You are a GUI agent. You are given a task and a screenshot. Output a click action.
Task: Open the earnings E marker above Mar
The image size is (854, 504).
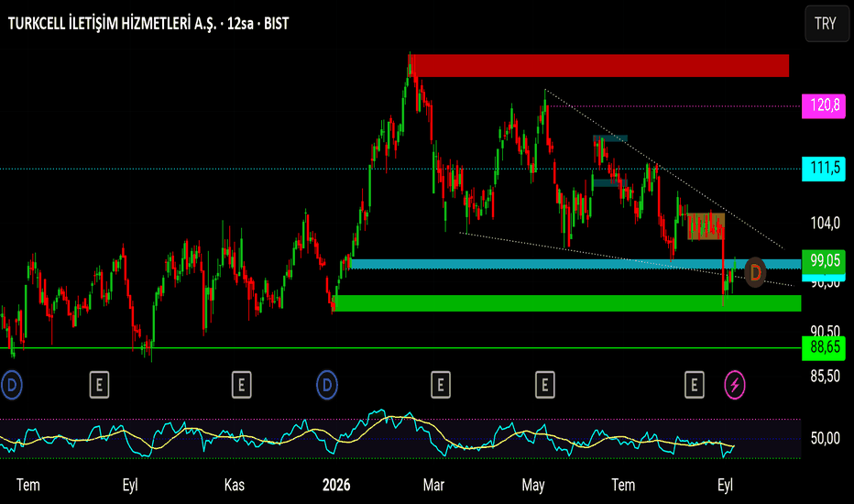[440, 385]
